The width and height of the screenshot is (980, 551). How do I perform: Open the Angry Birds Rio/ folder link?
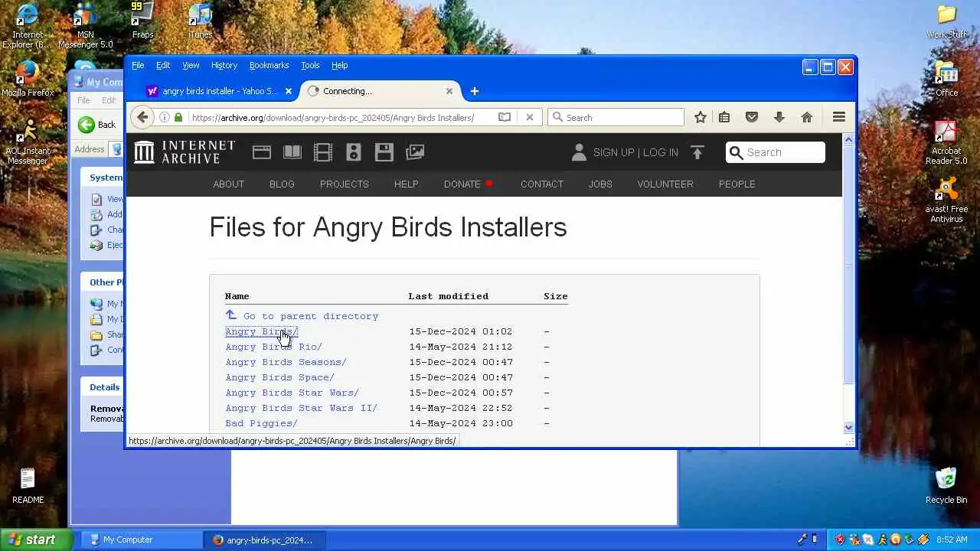pyautogui.click(x=273, y=347)
